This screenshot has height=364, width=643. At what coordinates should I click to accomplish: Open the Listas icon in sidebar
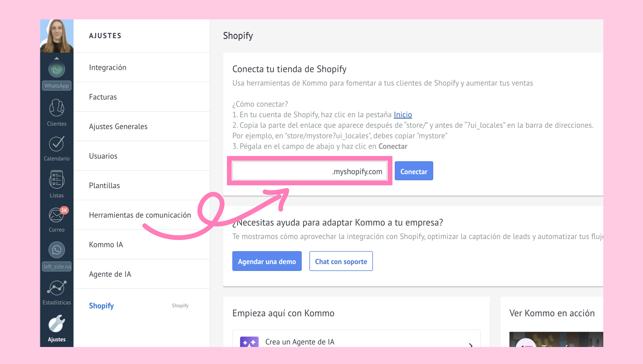56,179
